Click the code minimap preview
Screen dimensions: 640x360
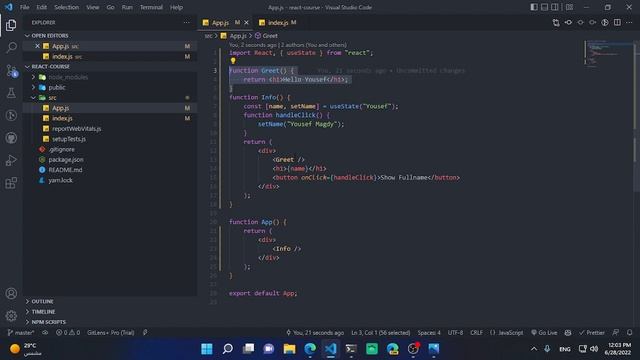607,53
